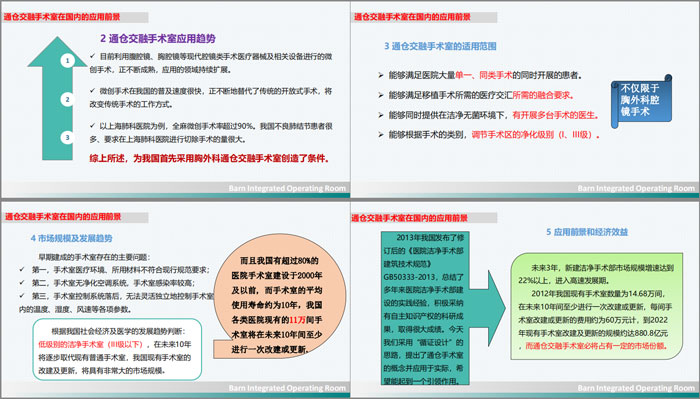Click the white rounded box about 低级别的洁净手术室
The height and width of the screenshot is (399, 700).
pyautogui.click(x=117, y=349)
